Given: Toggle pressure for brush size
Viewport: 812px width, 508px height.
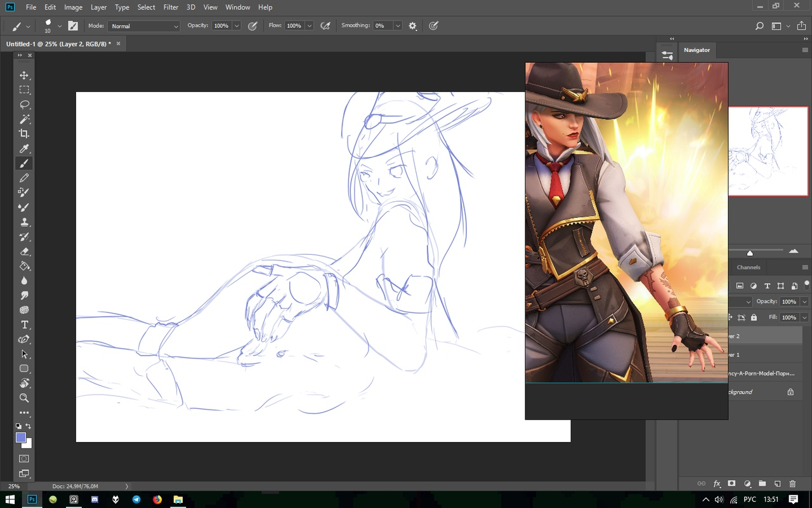Looking at the screenshot, I should (x=434, y=26).
